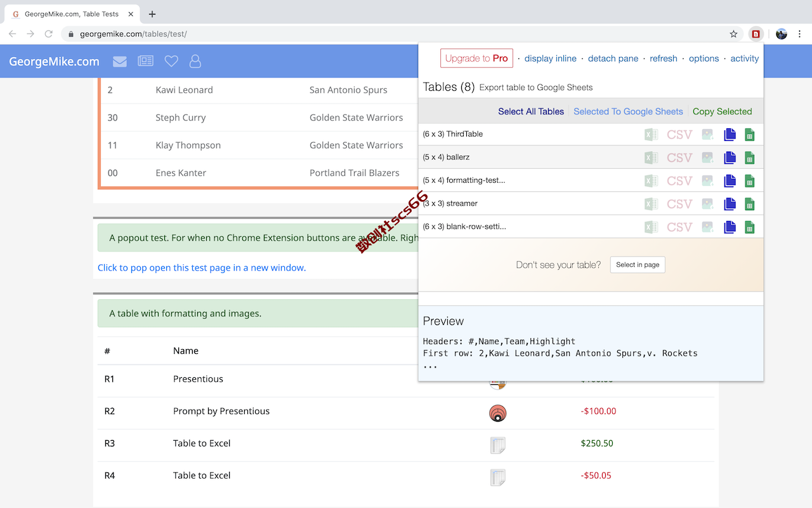Select the (5 x 4) ballerz row
Screen dimensions: 812x508
point(591,157)
